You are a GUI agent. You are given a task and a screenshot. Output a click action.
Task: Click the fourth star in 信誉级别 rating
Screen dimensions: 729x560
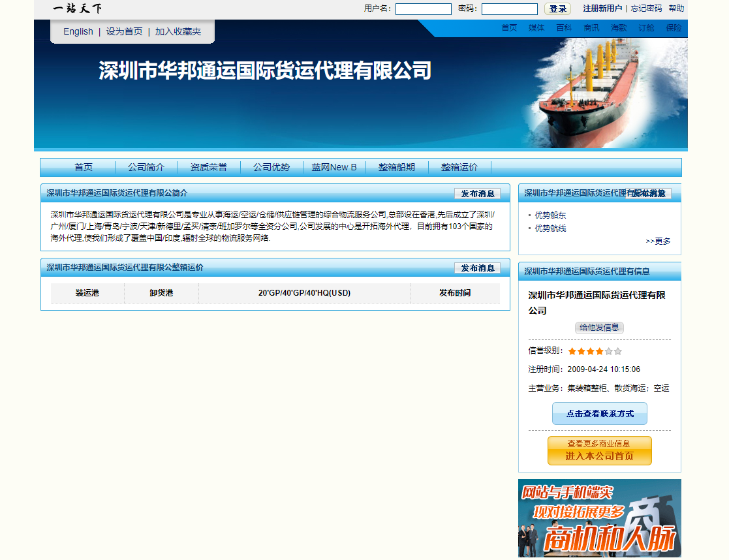pyautogui.click(x=598, y=351)
